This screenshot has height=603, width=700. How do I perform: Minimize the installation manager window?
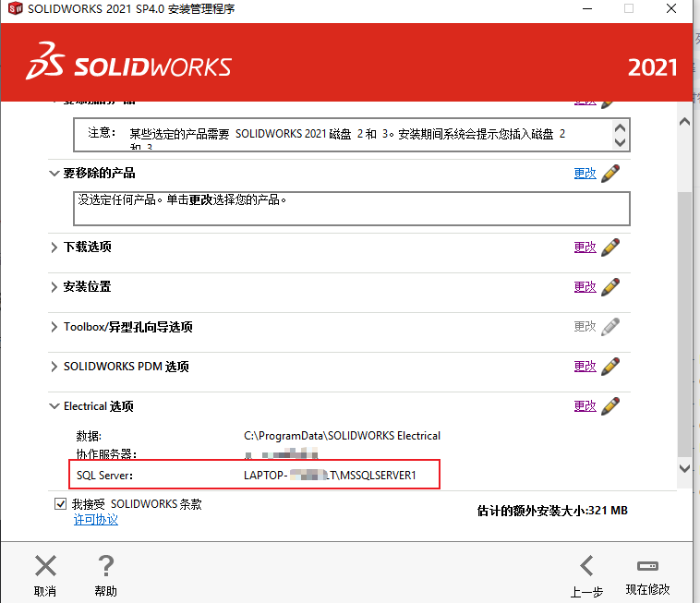[x=587, y=8]
